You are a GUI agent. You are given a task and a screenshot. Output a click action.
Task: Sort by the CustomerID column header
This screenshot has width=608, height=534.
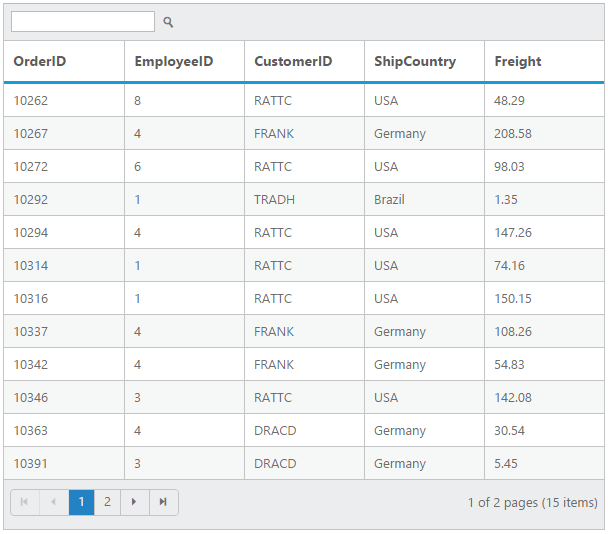coord(293,61)
